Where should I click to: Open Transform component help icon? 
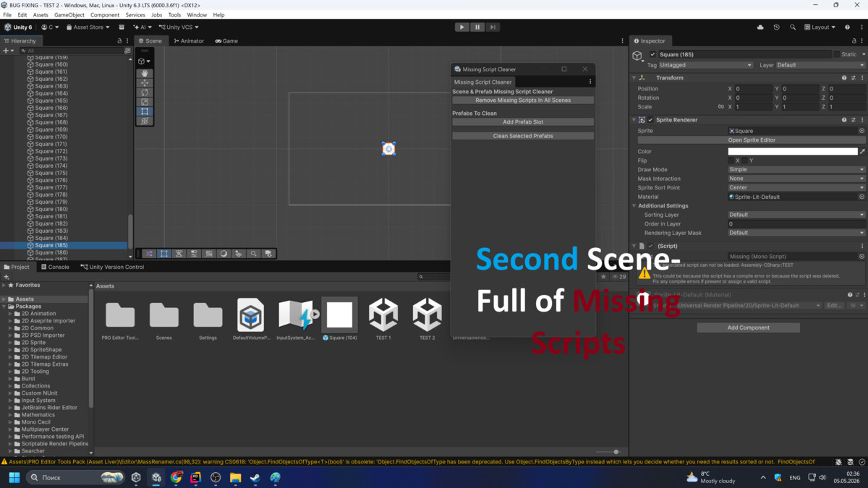[844, 78]
